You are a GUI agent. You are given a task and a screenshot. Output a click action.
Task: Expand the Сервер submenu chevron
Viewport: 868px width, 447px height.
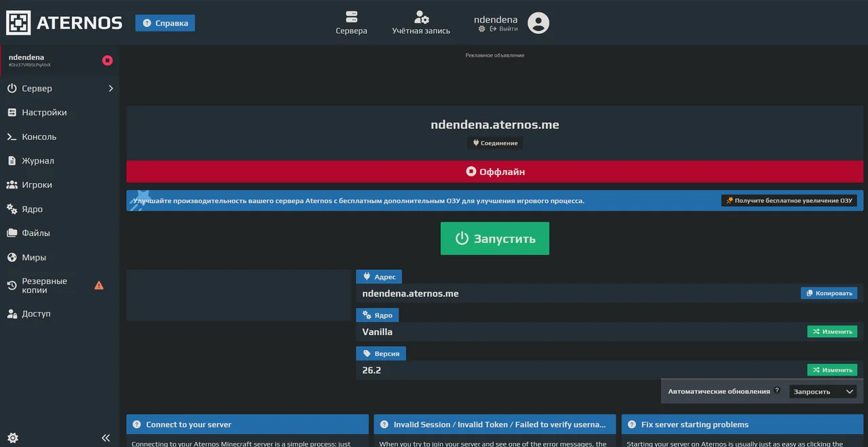tap(111, 88)
